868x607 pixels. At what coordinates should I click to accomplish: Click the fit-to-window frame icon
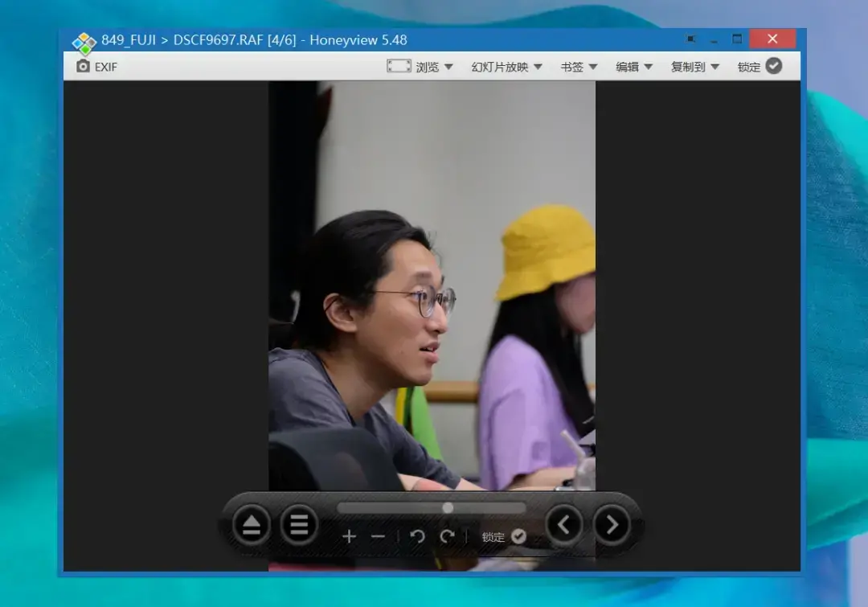point(399,67)
